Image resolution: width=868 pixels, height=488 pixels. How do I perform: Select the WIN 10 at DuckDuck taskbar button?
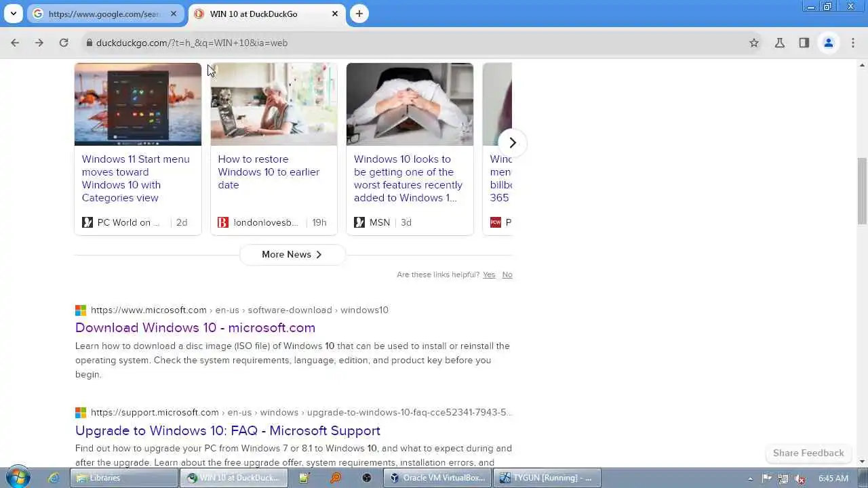tap(235, 478)
